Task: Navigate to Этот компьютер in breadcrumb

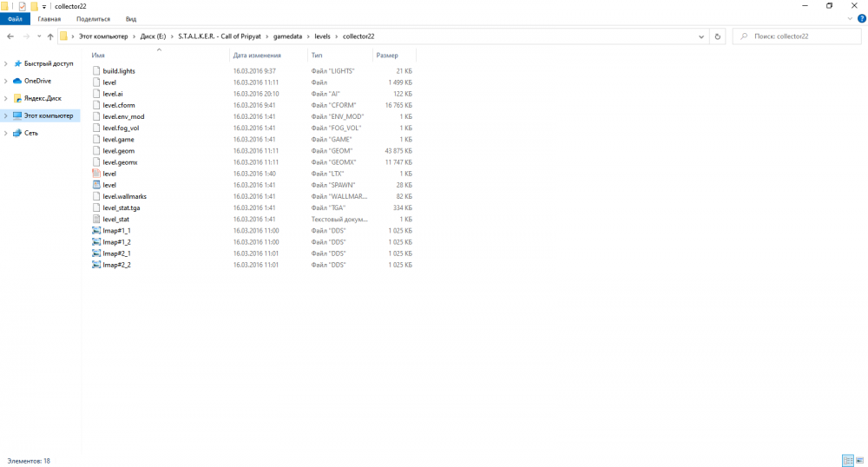Action: point(103,36)
